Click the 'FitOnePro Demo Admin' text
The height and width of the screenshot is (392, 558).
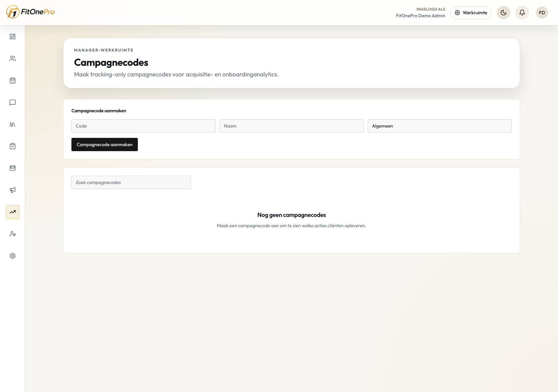point(420,16)
